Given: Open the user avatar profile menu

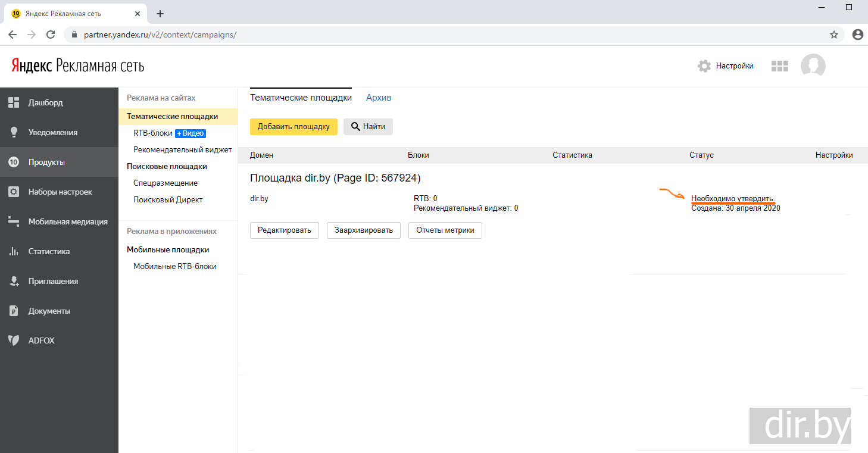Looking at the screenshot, I should point(813,66).
